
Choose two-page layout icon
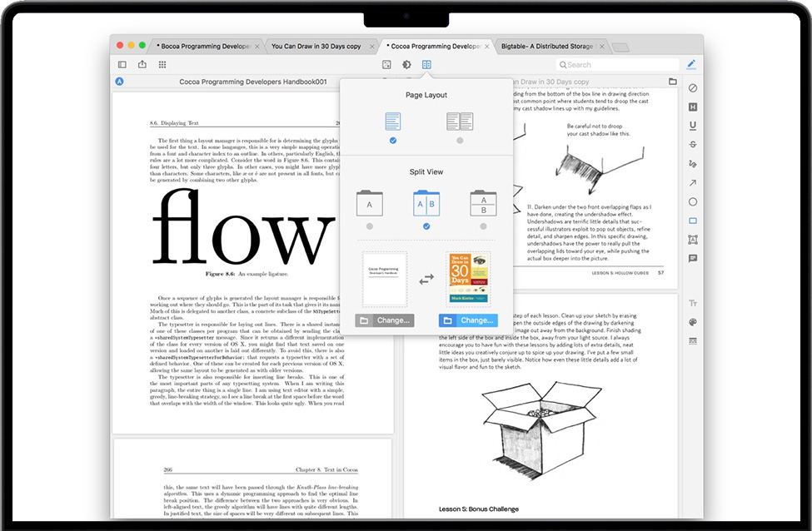460,122
